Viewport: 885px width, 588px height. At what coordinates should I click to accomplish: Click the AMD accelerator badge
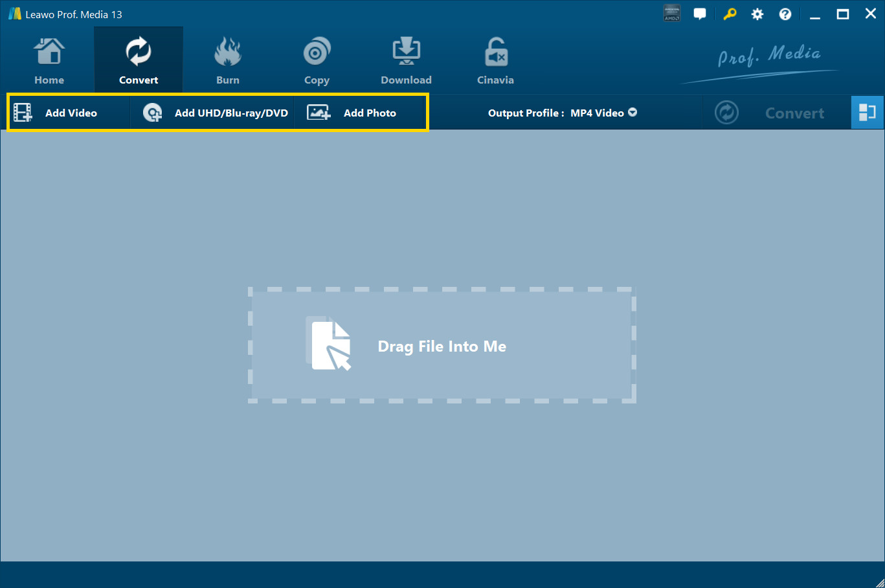coord(671,13)
